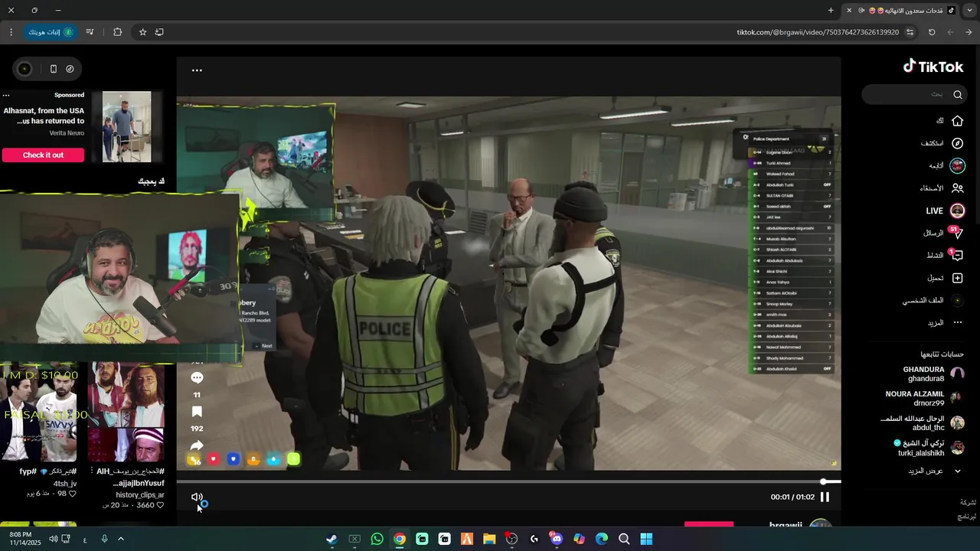Open the Chrome tab search dropdown
Viewport: 980px width, 551px height.
(970, 11)
